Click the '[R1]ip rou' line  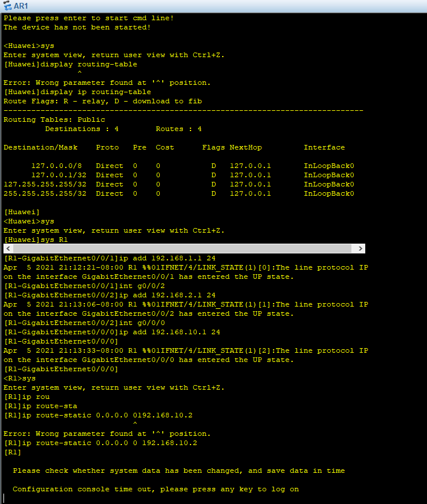point(27,397)
